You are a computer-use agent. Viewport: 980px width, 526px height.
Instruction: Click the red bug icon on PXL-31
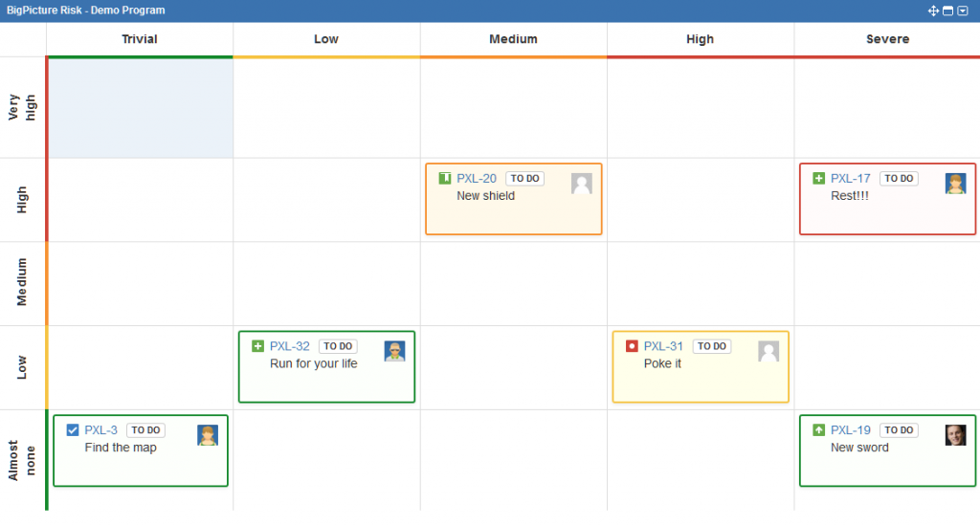[632, 346]
